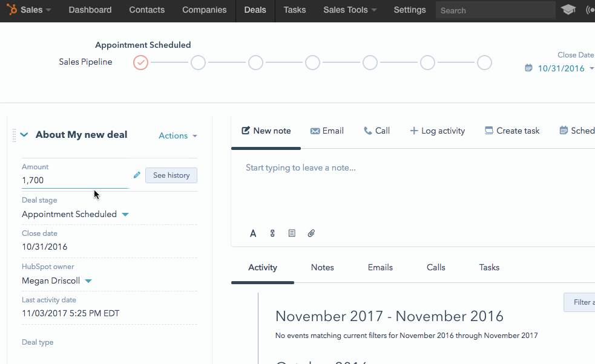Open Companies in the top navigation

(x=205, y=10)
